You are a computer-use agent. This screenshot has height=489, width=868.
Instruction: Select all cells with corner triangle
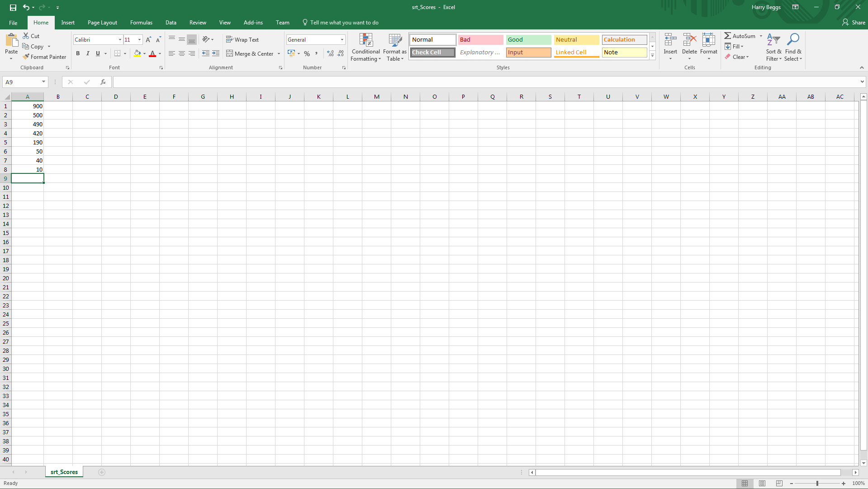pos(6,97)
